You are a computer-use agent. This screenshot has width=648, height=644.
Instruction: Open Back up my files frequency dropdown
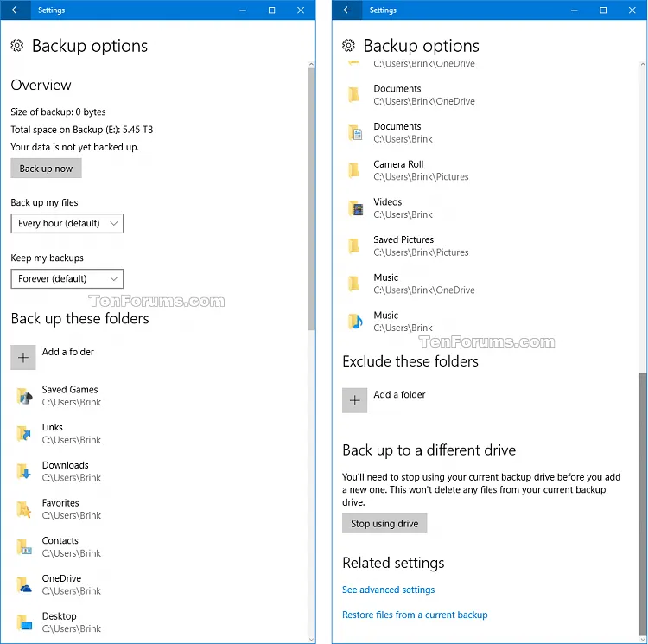[67, 223]
